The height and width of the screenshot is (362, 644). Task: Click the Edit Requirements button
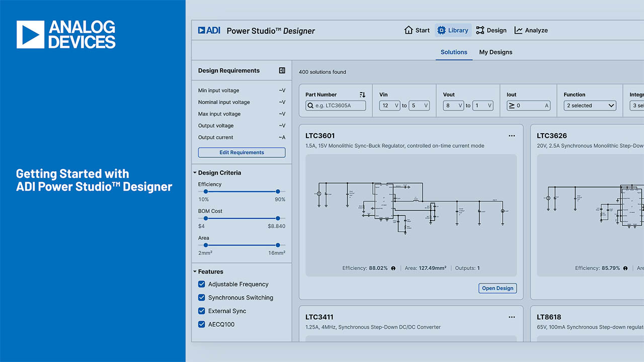[x=242, y=152]
